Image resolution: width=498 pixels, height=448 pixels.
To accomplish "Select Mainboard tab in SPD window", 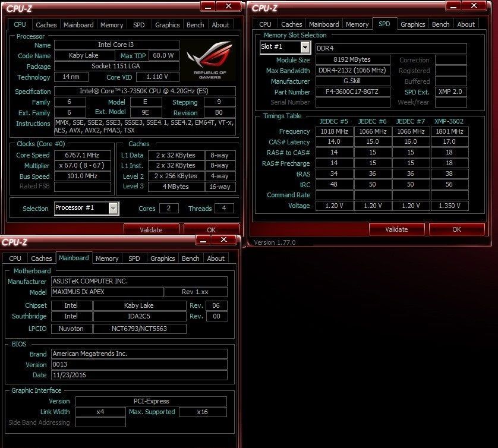I will coord(324,24).
